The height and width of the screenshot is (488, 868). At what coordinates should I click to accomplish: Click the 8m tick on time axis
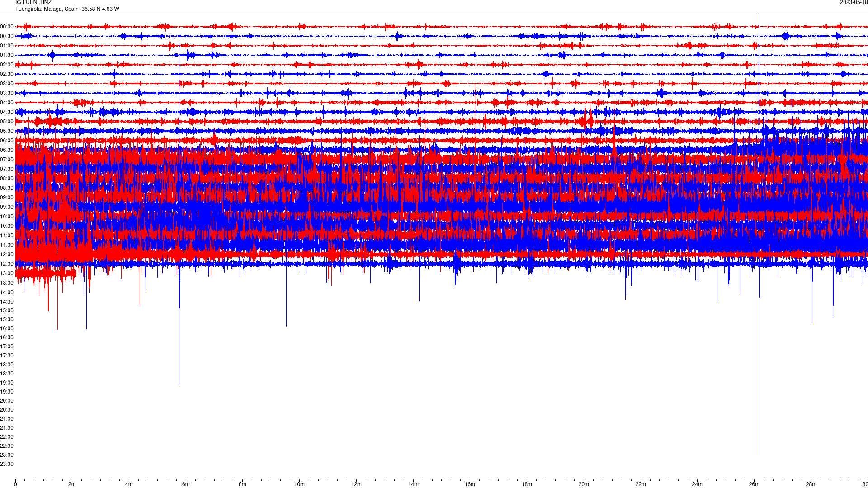(x=242, y=484)
